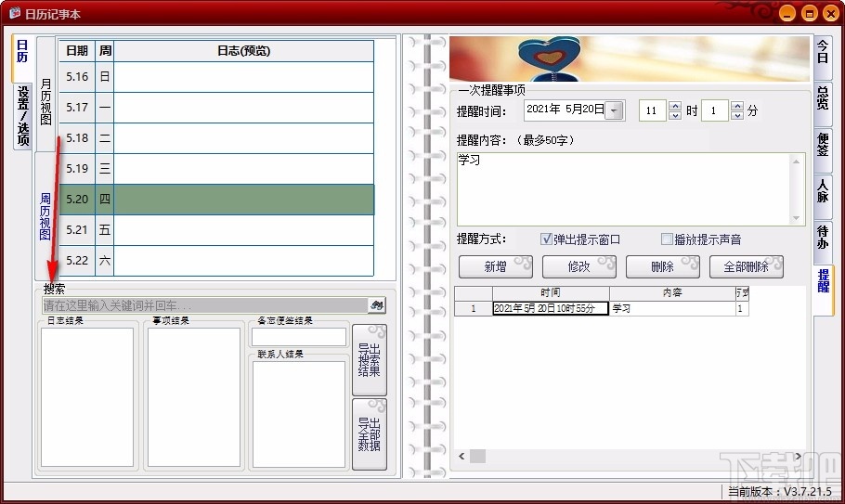Maximize the 日历记事本 window

point(809,14)
